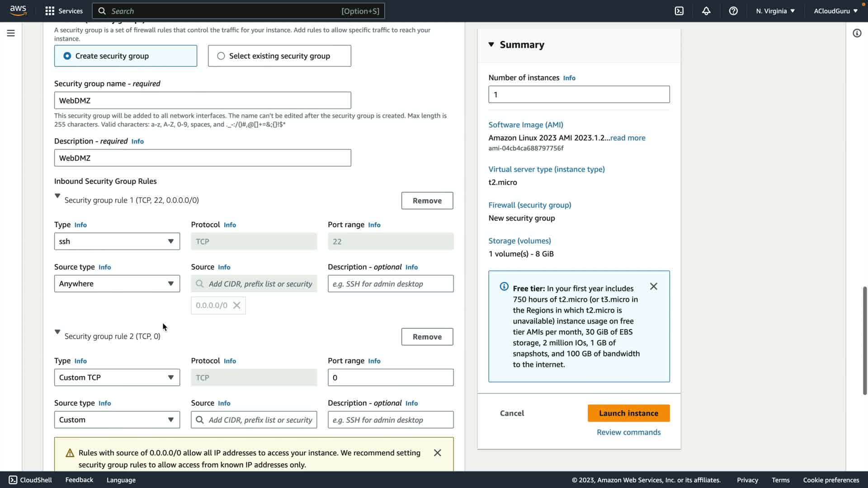Open the N. Virginia region menu
Viewport: 868px width, 488px height.
pos(775,11)
